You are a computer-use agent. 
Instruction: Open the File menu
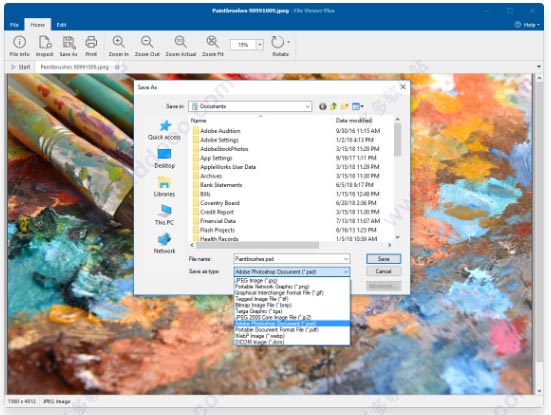(x=14, y=25)
